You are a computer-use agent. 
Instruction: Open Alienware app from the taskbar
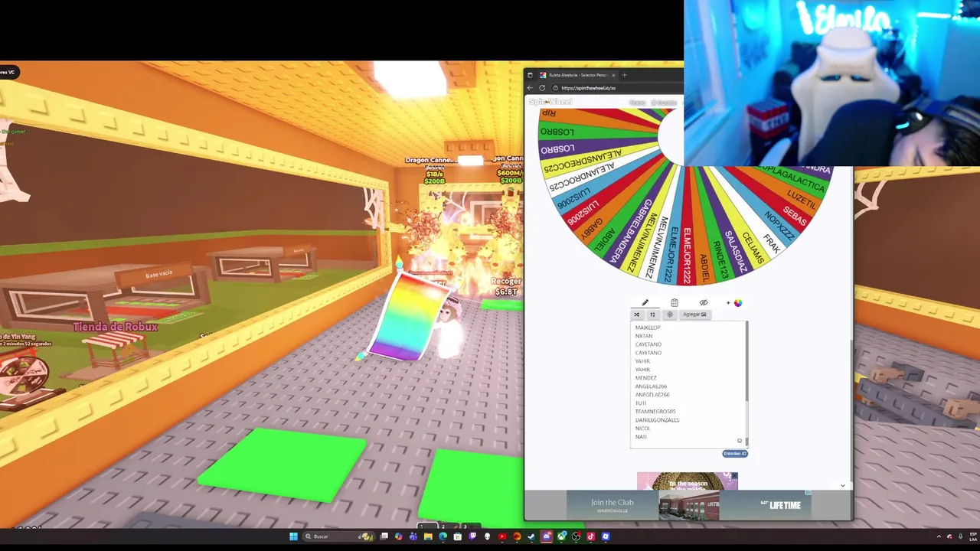click(487, 536)
